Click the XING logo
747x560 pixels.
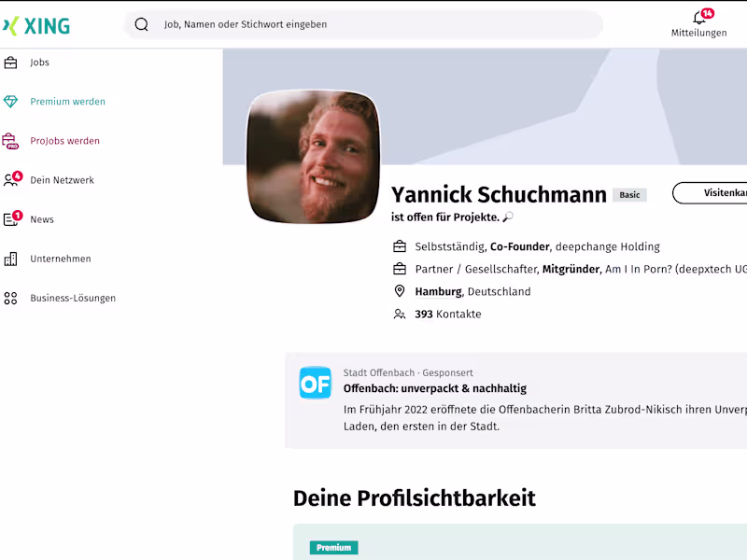(37, 25)
